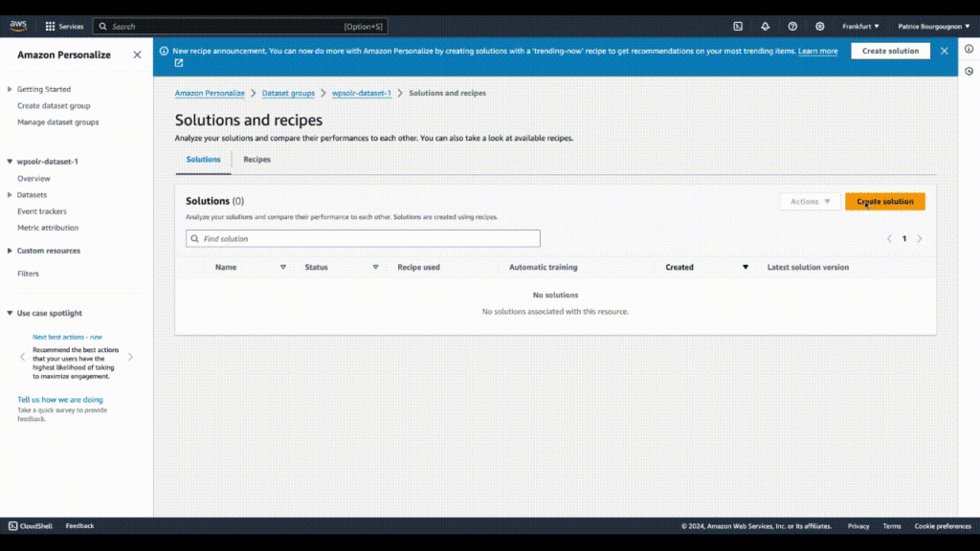Dismiss the new recipe announcement banner
Image resolution: width=980 pixels, height=551 pixels.
[x=945, y=51]
